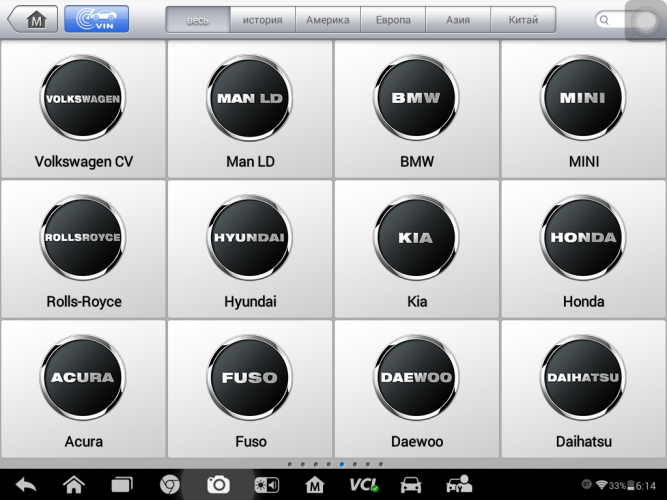
Task: Start VIN scan with the VIN button
Action: (97, 19)
